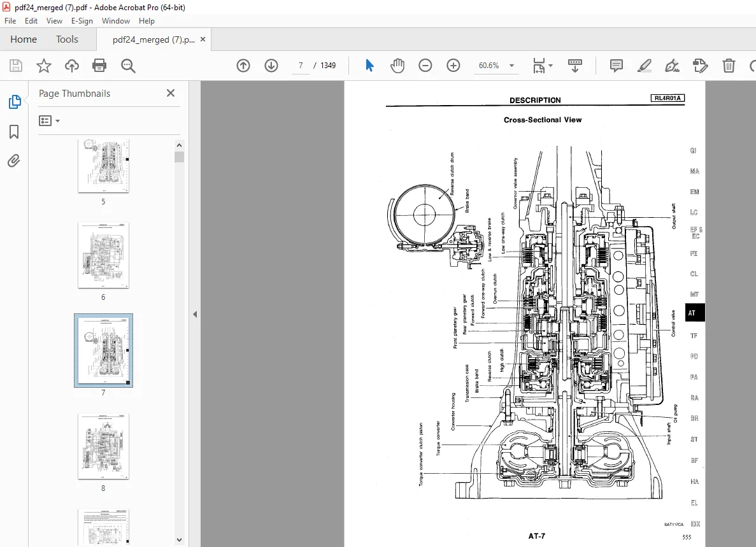This screenshot has height=547, width=756.
Task: Click the AT-7 page footer label
Action: (x=537, y=536)
